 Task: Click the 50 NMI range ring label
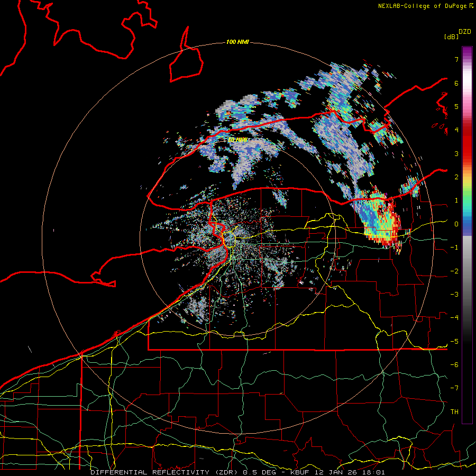[237, 140]
